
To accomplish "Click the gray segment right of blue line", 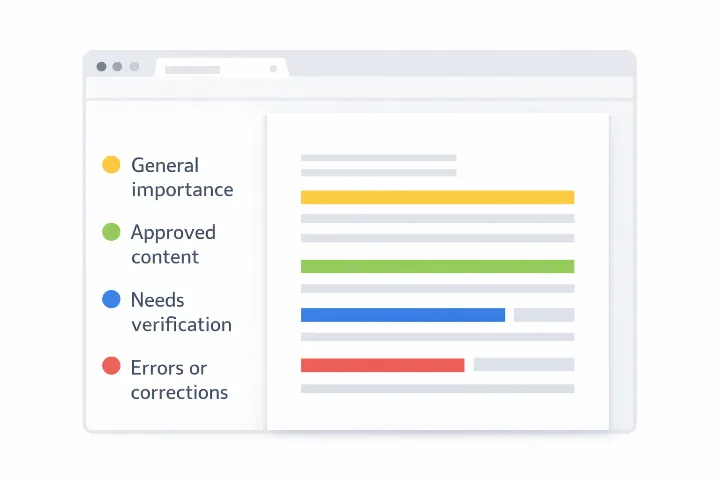I will [x=544, y=315].
